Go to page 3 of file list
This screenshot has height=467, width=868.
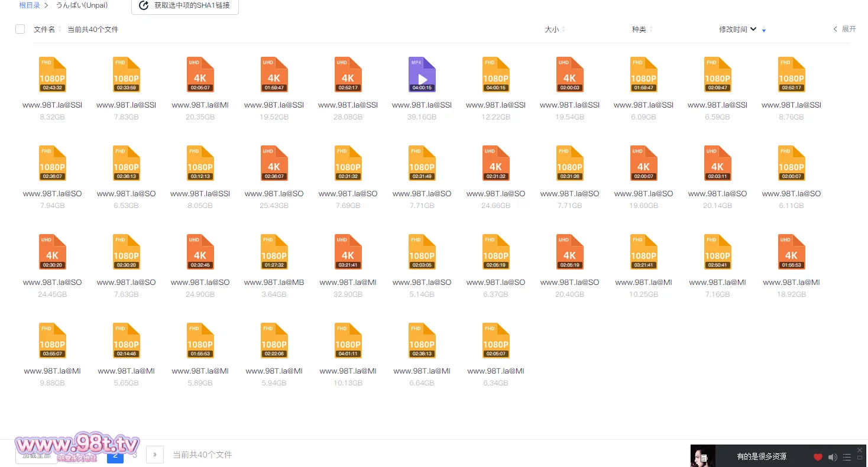pyautogui.click(x=135, y=455)
